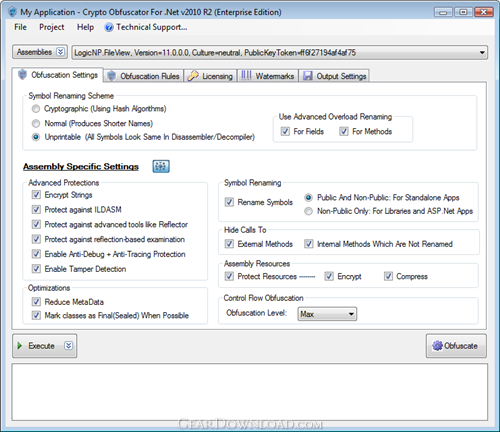Toggle External Methods checkbox
Image resolution: width=500 pixels, height=432 pixels.
[x=229, y=244]
